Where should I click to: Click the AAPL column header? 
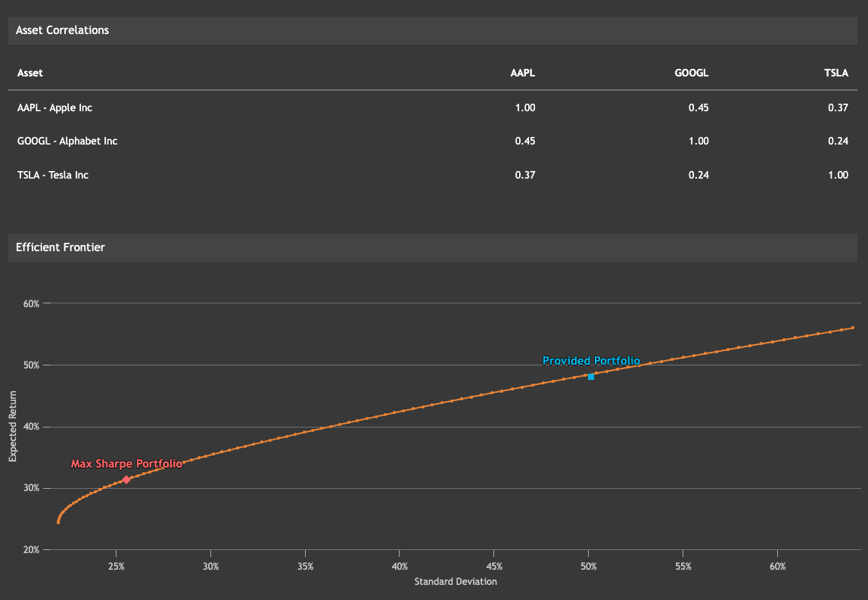pyautogui.click(x=523, y=73)
